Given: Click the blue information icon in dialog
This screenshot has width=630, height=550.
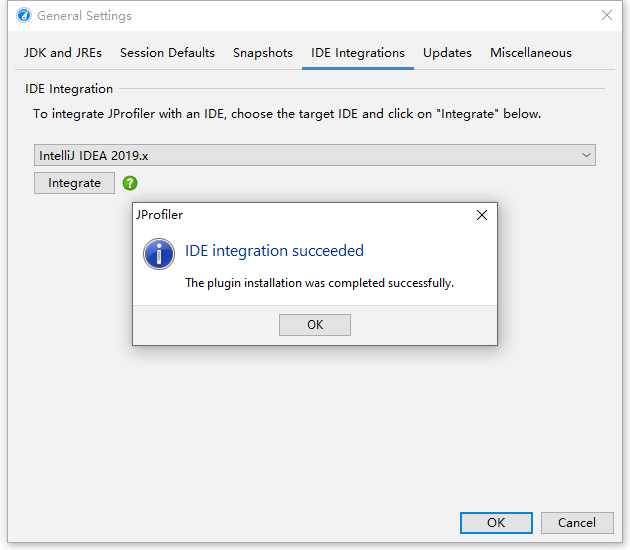Looking at the screenshot, I should pos(159,253).
